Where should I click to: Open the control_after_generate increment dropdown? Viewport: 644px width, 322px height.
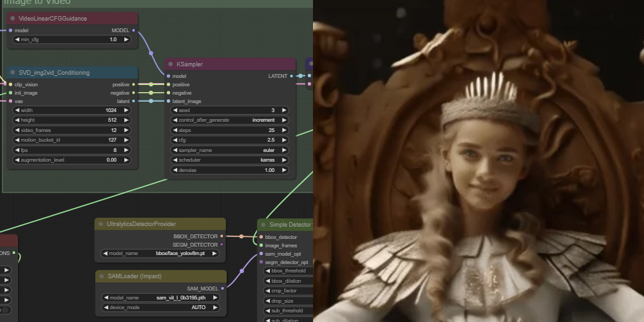tap(230, 120)
